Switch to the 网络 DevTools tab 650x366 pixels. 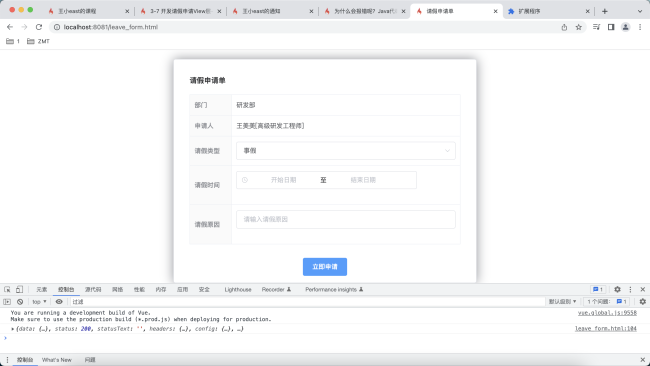click(x=117, y=289)
